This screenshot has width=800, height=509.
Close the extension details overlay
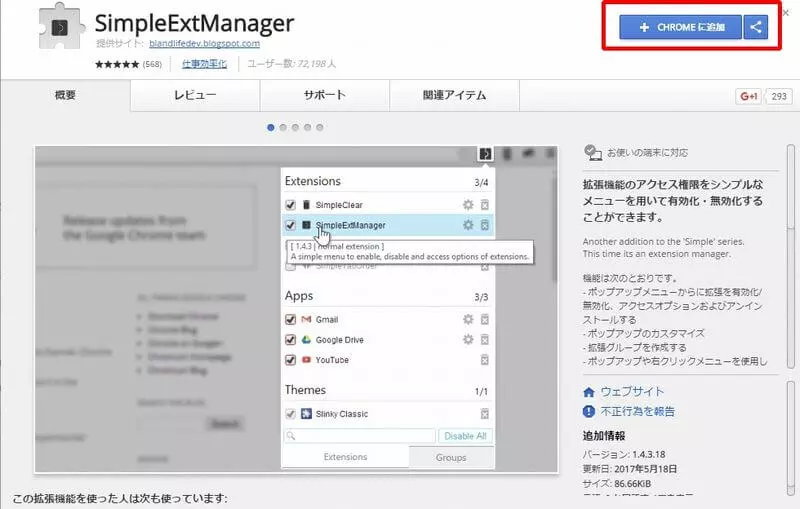pyautogui.click(x=786, y=13)
